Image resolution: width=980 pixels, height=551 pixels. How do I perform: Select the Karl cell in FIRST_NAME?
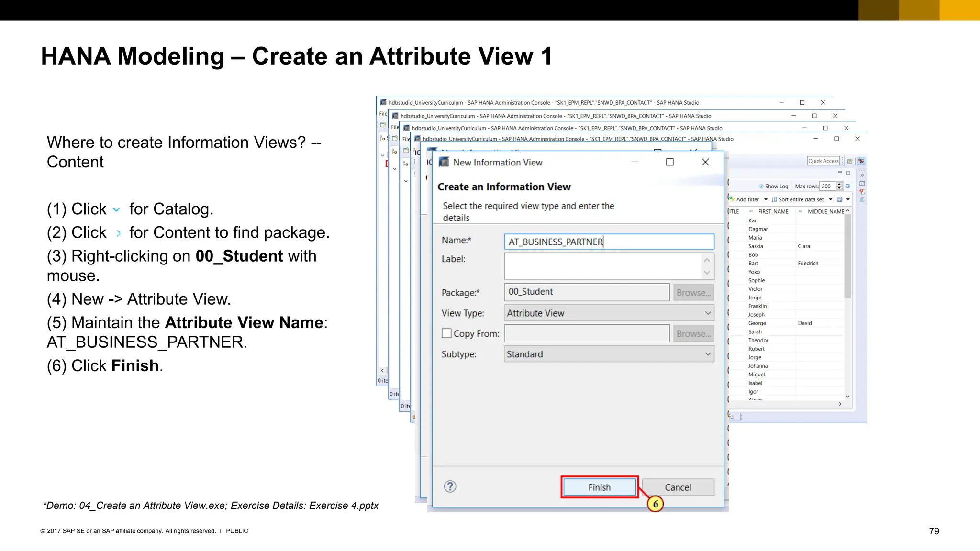(771, 220)
